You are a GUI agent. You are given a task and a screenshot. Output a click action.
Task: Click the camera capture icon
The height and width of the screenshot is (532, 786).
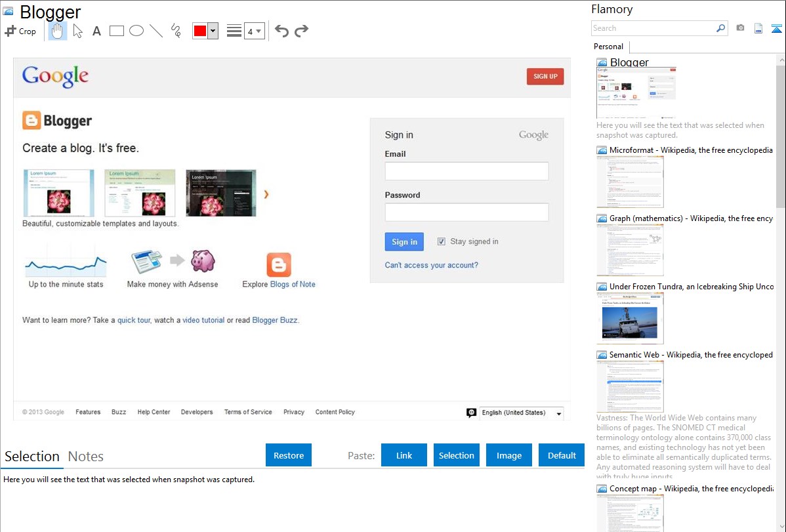pos(740,28)
